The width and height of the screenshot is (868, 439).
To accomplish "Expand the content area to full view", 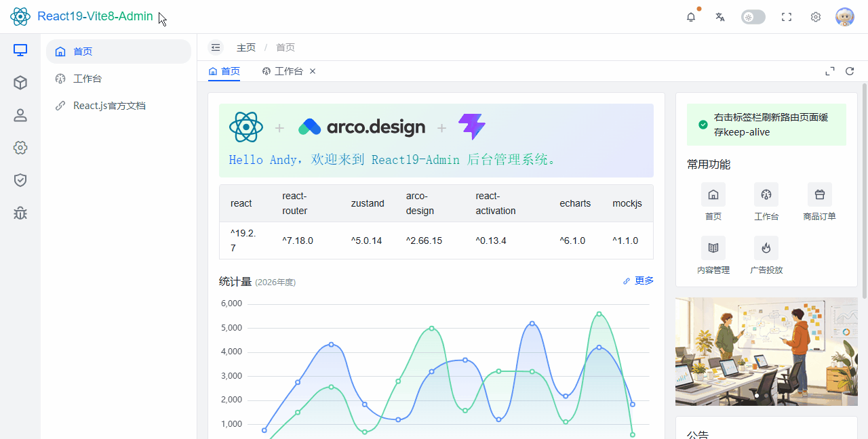I will tap(829, 71).
